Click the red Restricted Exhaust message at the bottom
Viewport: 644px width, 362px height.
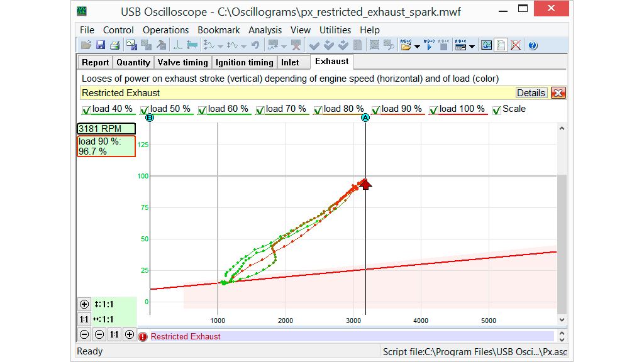tap(186, 337)
